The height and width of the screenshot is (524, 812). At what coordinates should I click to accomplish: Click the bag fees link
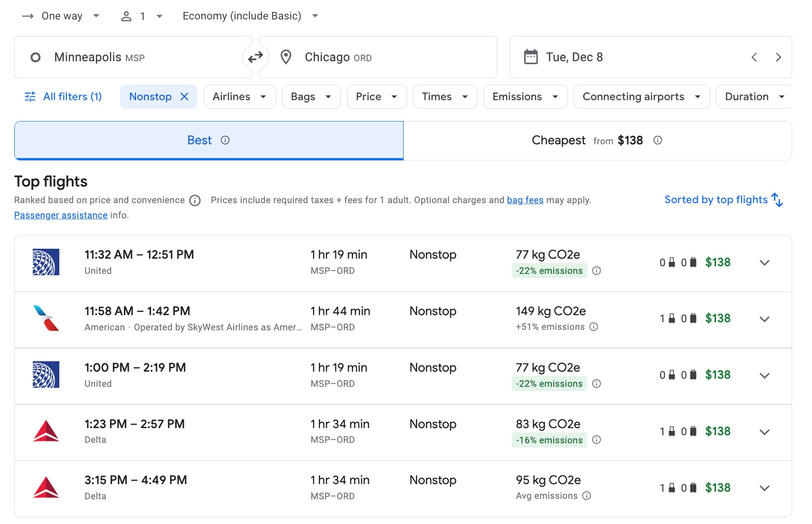[525, 200]
